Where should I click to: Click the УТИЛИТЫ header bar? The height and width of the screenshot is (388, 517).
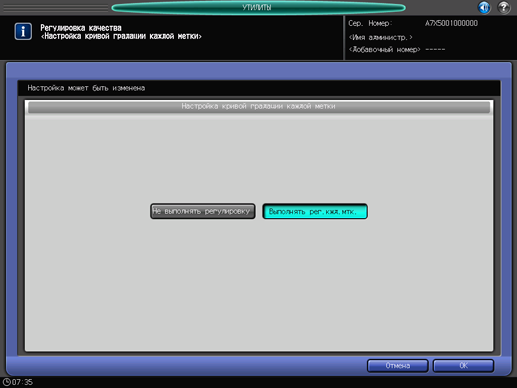coord(258,8)
